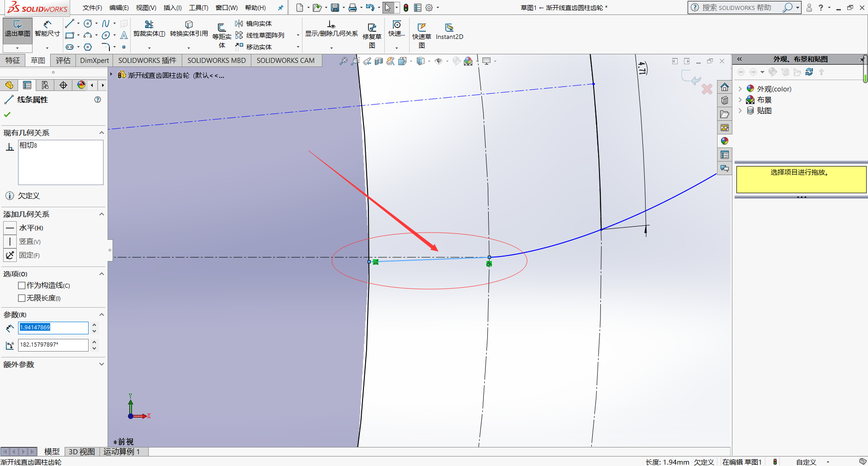Viewport: 868px width, 466px height.
Task: Click Section View icon in view toolbar
Action: pos(379,61)
